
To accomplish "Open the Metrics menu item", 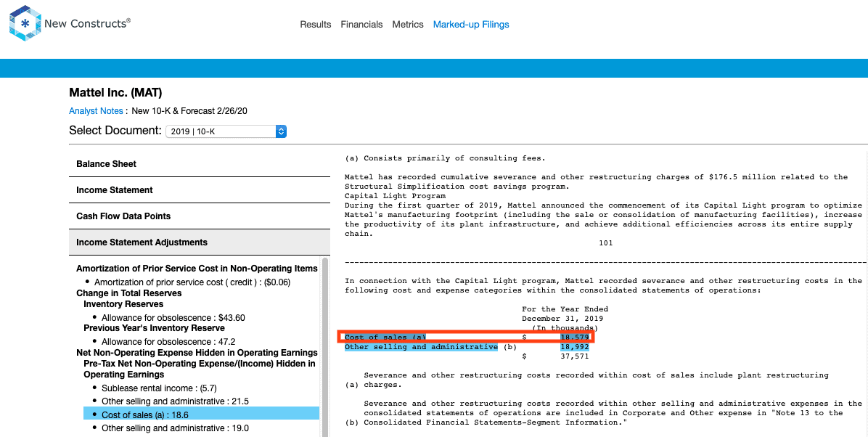I will (x=408, y=25).
